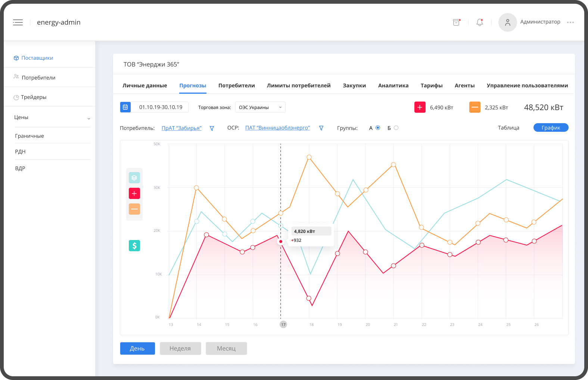Click the day 17 marker on the chart axis
Viewport: 588px width, 380px height.
pos(283,324)
